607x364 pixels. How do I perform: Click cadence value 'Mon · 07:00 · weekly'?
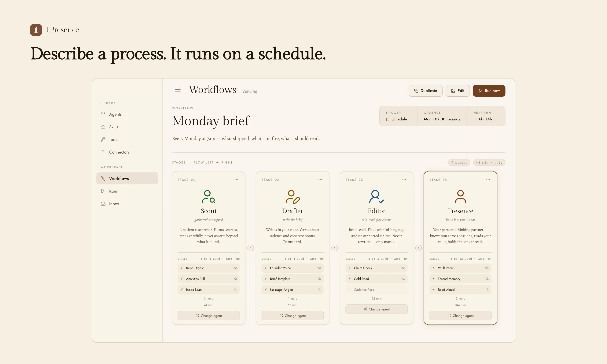[x=442, y=119]
